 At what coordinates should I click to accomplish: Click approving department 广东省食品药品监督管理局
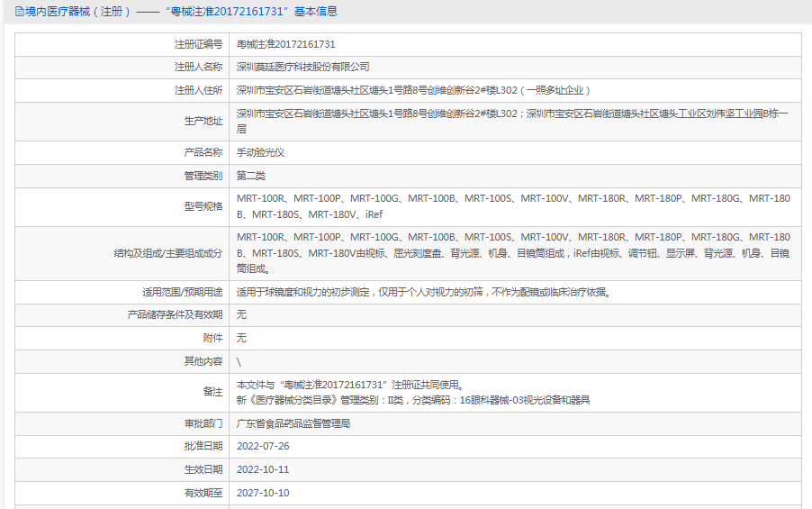click(293, 423)
